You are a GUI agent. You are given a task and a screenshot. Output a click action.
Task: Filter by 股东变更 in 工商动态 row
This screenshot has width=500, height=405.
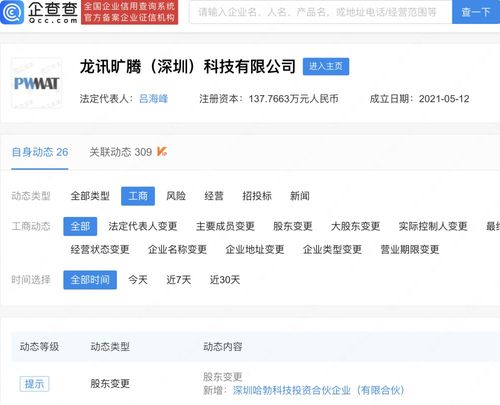[x=292, y=226]
